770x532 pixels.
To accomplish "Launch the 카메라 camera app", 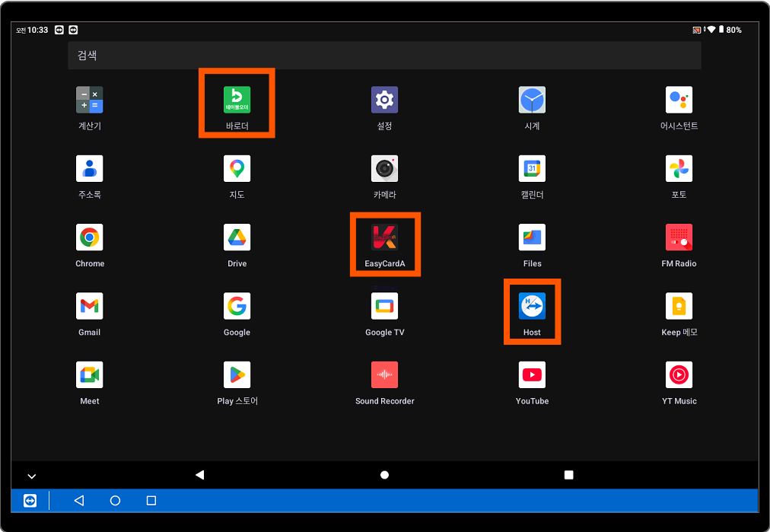I will click(384, 168).
